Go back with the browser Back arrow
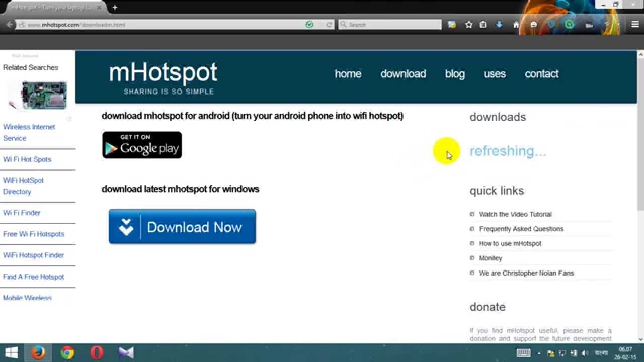 pos(9,24)
